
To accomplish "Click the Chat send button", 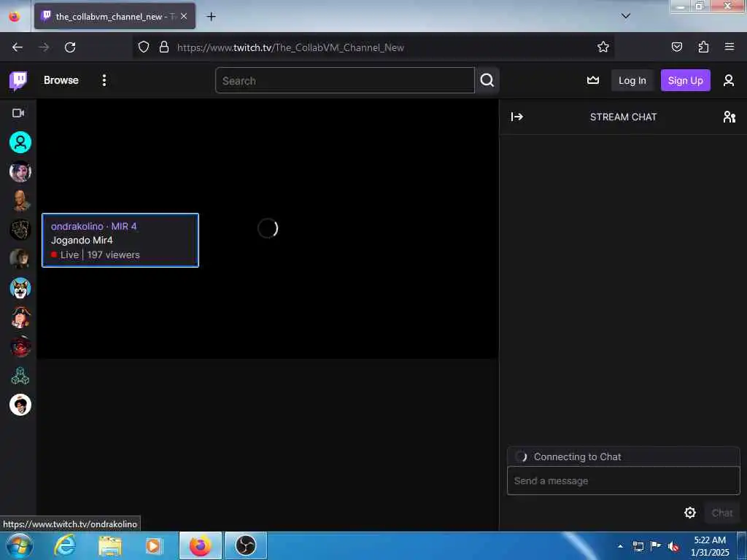I will click(721, 513).
